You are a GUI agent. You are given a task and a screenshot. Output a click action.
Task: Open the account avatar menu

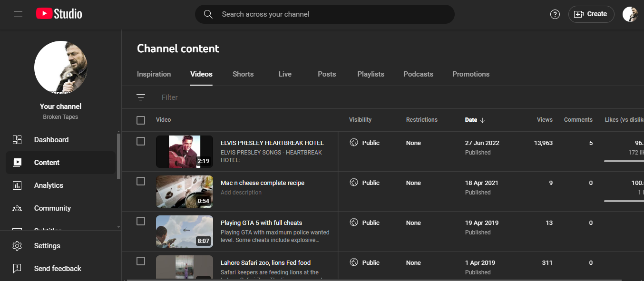[630, 14]
